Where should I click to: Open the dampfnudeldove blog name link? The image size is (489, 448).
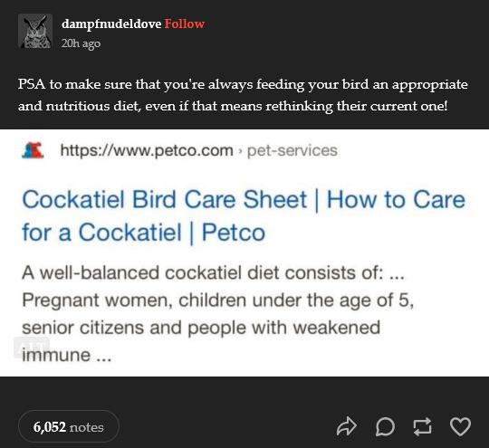[111, 24]
